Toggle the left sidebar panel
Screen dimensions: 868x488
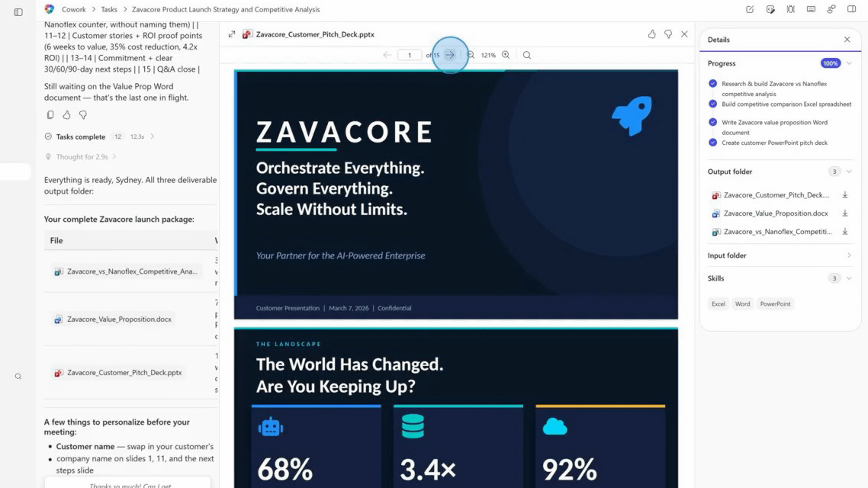(18, 11)
